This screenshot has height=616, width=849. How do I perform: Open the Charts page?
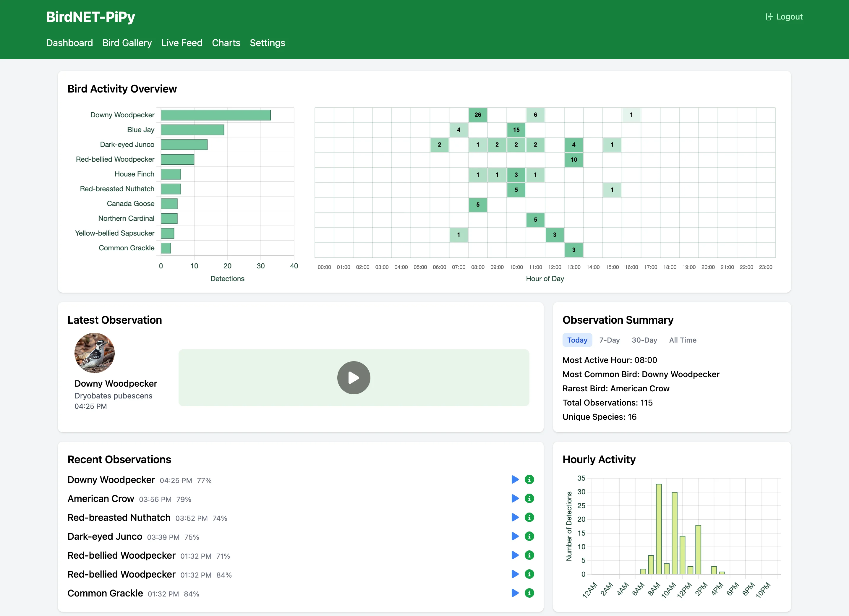point(226,43)
